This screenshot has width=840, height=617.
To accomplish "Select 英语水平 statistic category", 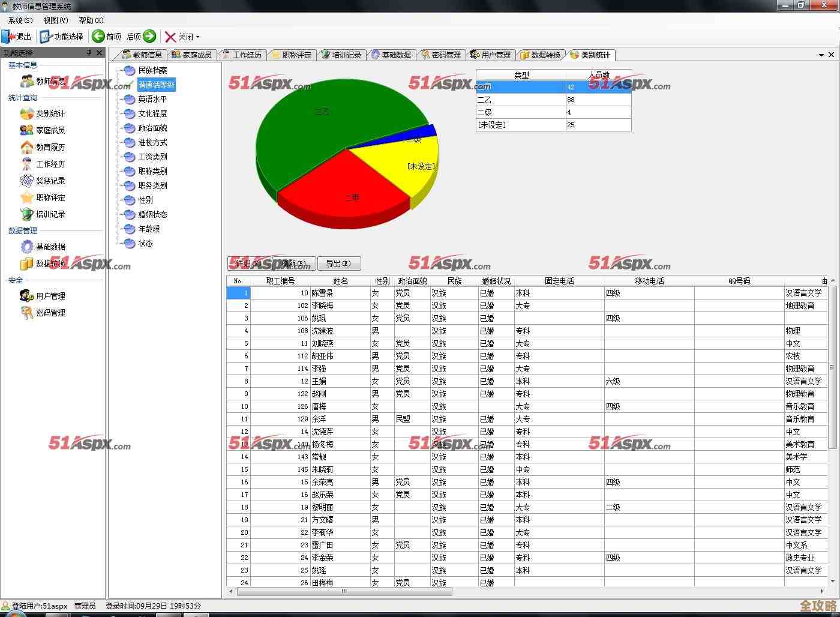I will point(152,99).
